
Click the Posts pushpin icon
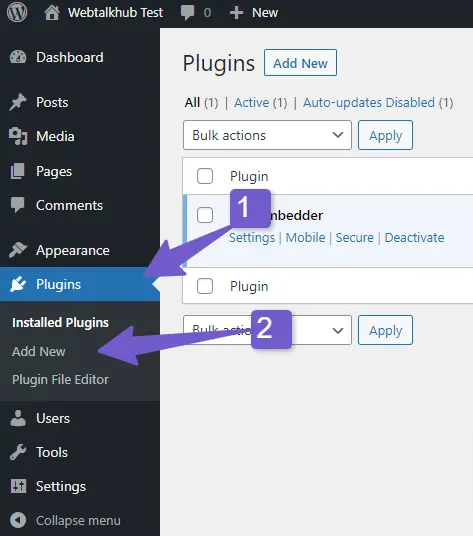click(x=18, y=102)
